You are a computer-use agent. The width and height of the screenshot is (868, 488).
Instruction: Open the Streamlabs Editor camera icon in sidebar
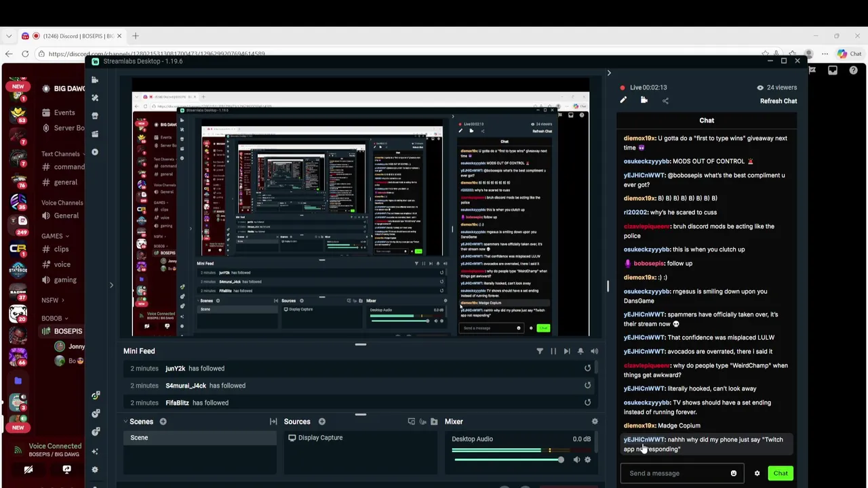(95, 80)
